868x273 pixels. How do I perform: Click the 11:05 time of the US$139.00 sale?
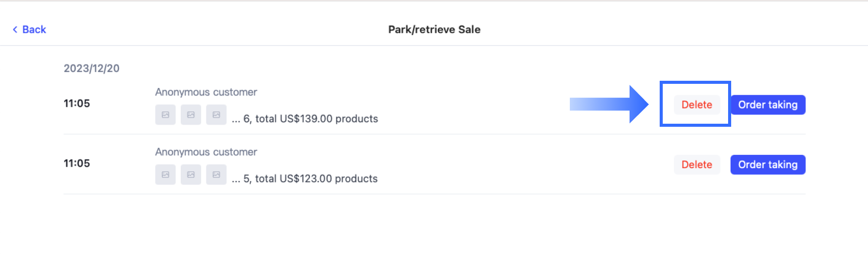77,103
